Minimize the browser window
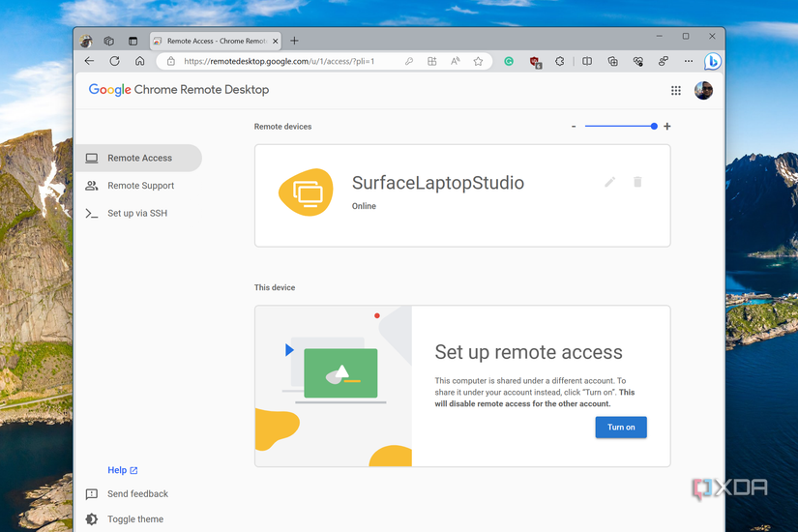Viewport: 798px width, 532px height. (x=659, y=36)
